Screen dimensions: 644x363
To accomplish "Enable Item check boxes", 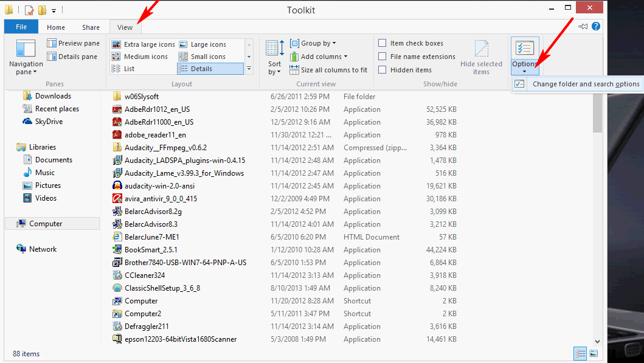I will click(383, 43).
